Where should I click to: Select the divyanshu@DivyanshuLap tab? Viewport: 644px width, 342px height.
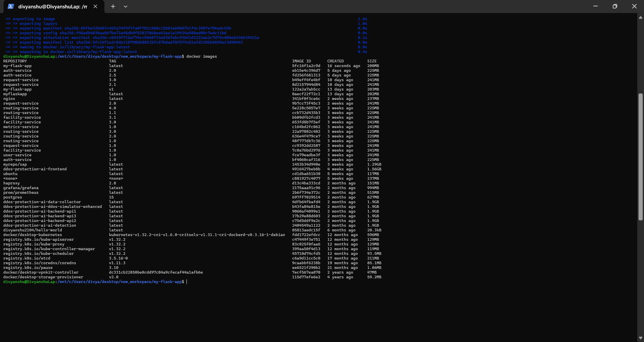tap(50, 6)
